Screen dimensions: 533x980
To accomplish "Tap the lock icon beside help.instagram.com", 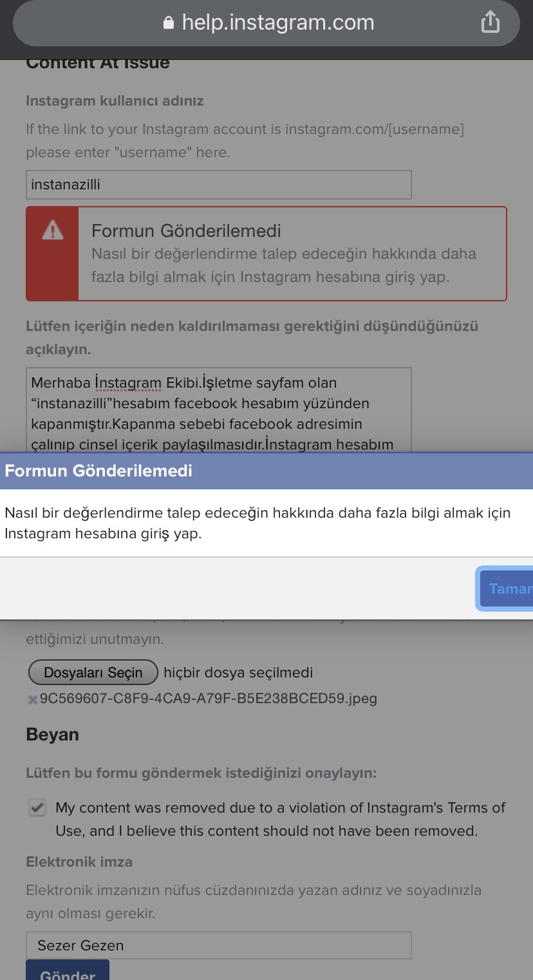I will pyautogui.click(x=169, y=23).
